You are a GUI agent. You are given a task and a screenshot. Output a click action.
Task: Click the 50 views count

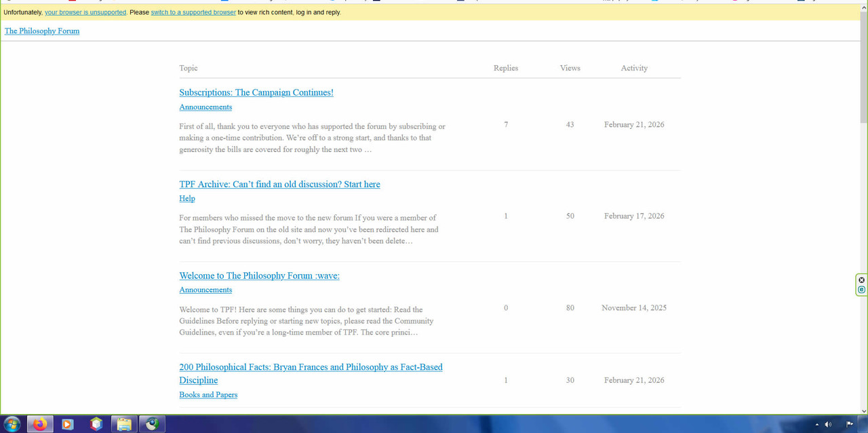coord(570,216)
